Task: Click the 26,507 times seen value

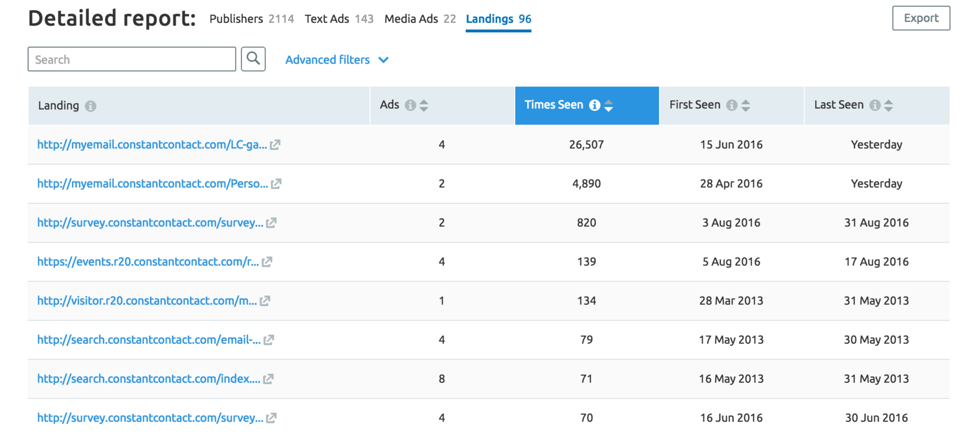Action: coord(586,144)
